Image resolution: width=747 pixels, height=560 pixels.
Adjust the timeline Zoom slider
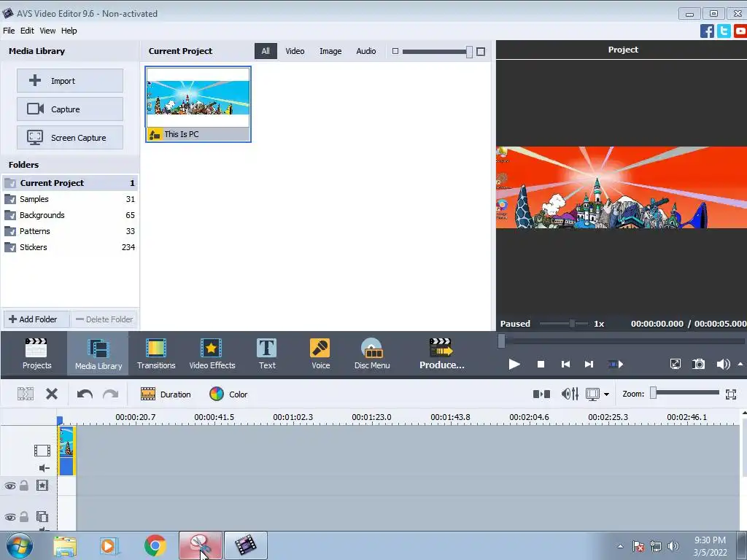(x=654, y=393)
